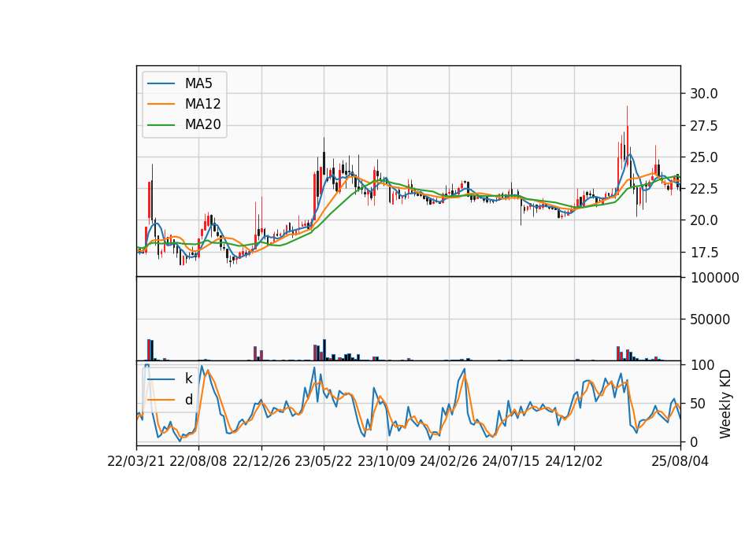Select the d legend entry
Screen dimensions: 756x543
pos(170,400)
